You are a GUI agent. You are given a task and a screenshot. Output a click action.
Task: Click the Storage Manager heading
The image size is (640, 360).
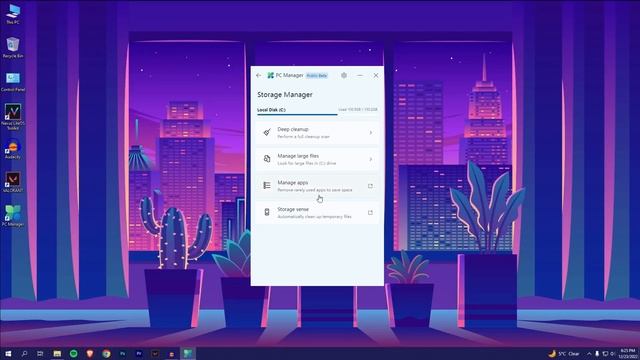(x=285, y=95)
